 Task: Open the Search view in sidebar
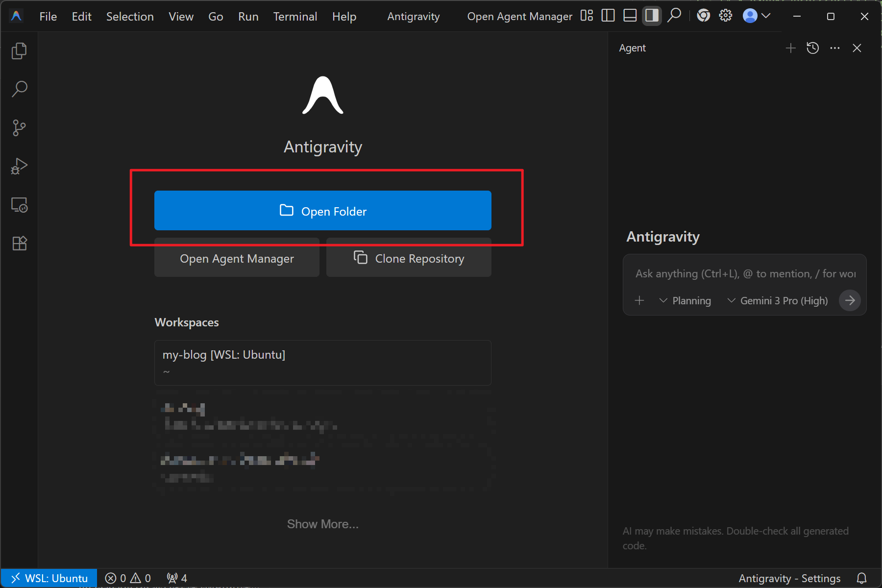click(x=19, y=89)
